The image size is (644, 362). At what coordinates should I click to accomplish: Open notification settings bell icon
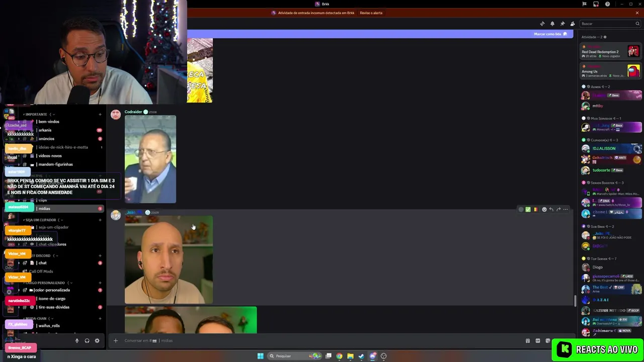click(552, 24)
